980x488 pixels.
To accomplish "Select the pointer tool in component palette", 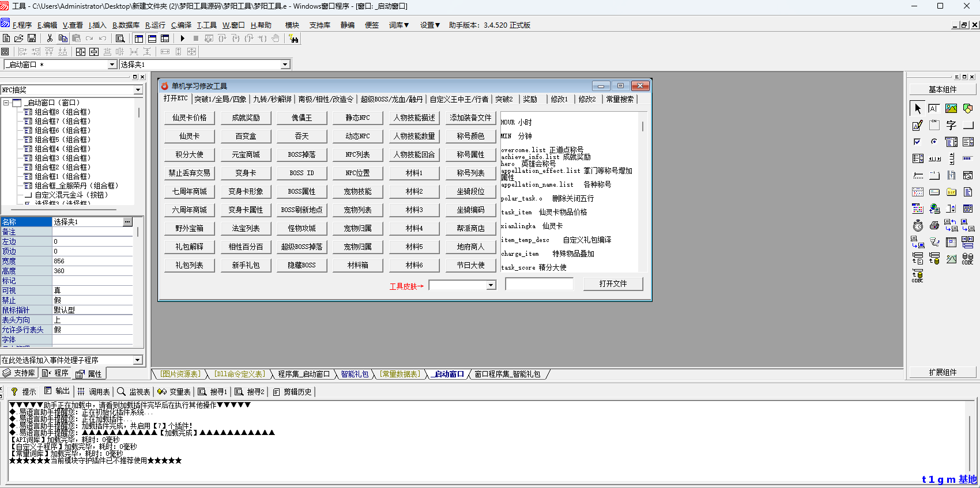I will coord(918,108).
